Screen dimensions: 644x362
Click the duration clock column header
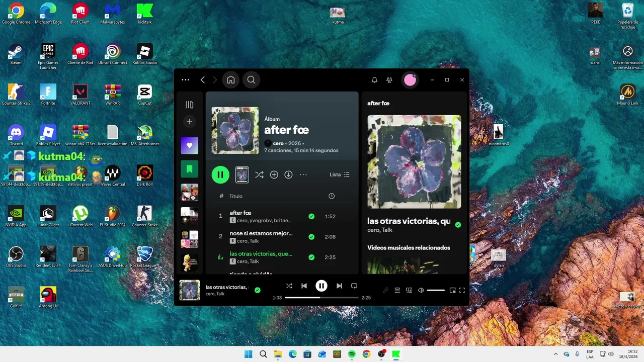pos(331,196)
